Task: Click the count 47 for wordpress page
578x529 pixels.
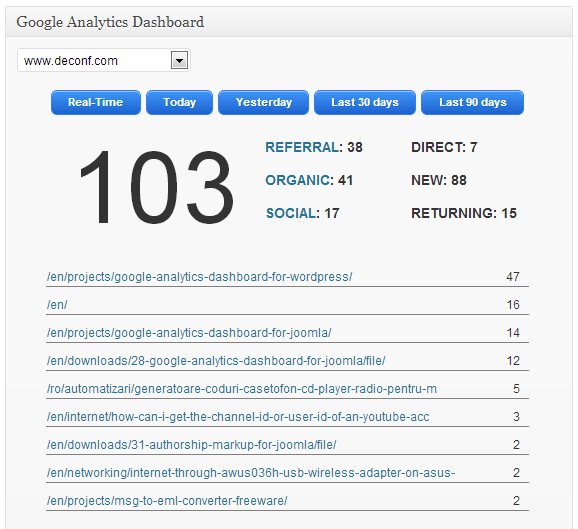Action: coord(513,277)
